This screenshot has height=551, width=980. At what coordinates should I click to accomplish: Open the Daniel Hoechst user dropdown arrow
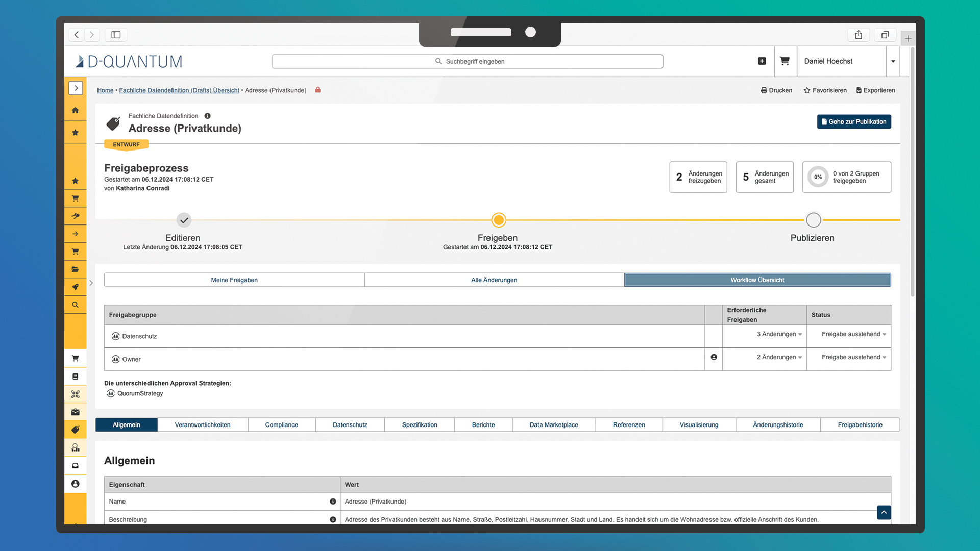click(893, 61)
